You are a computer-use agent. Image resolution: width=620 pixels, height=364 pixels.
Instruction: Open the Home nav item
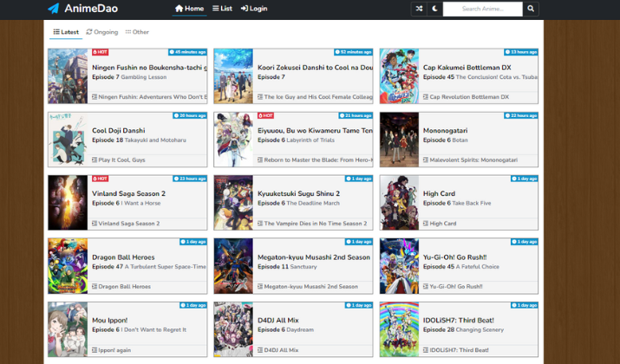click(189, 9)
